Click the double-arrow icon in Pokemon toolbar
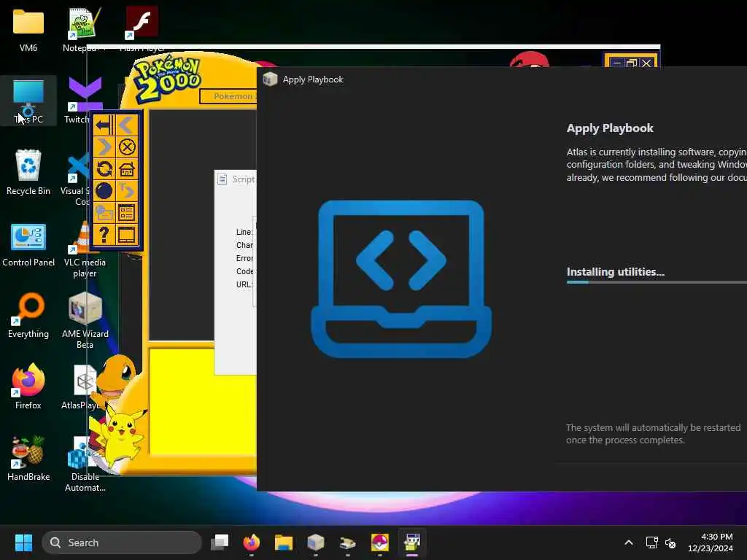 coord(127,191)
